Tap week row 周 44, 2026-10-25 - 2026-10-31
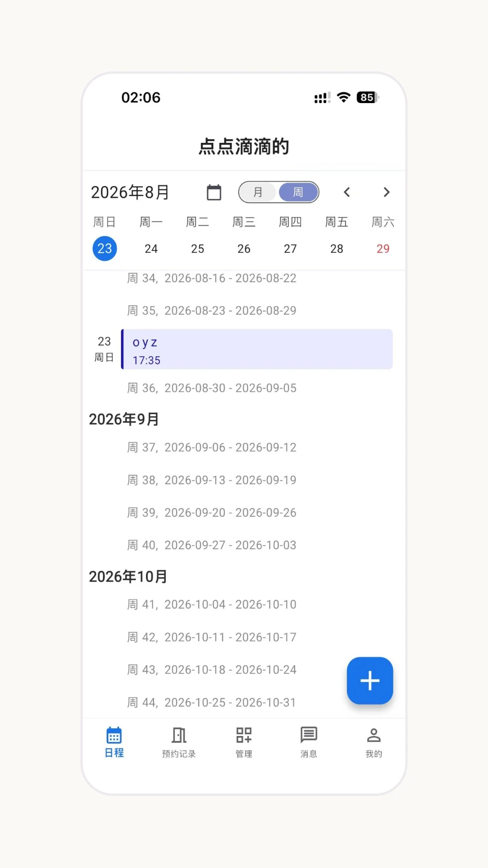The width and height of the screenshot is (488, 868). tap(211, 702)
